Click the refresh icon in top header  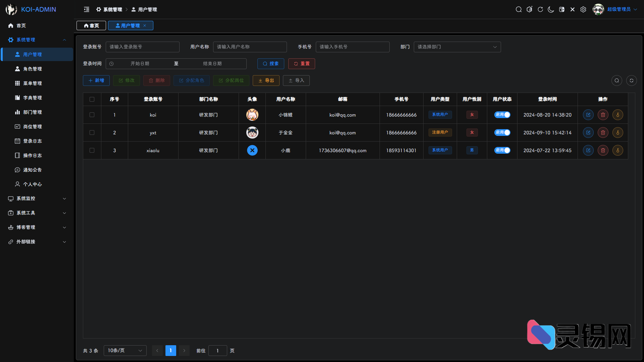[x=540, y=9]
